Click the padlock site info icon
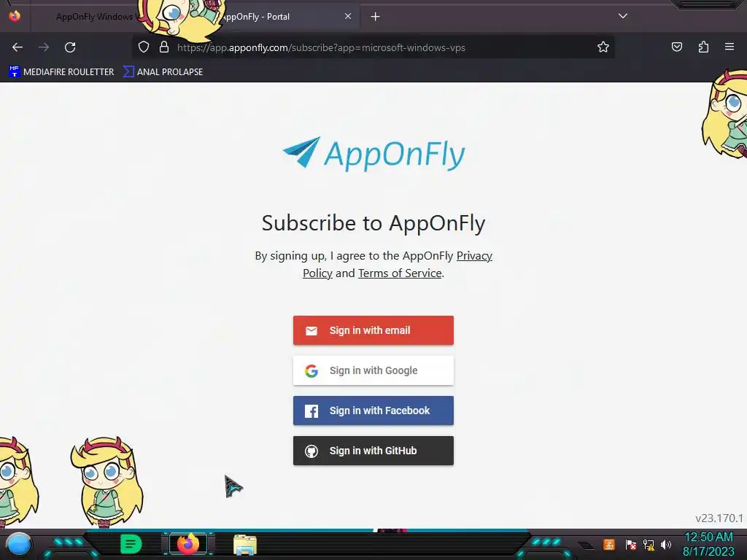This screenshot has height=560, width=747. point(164,47)
